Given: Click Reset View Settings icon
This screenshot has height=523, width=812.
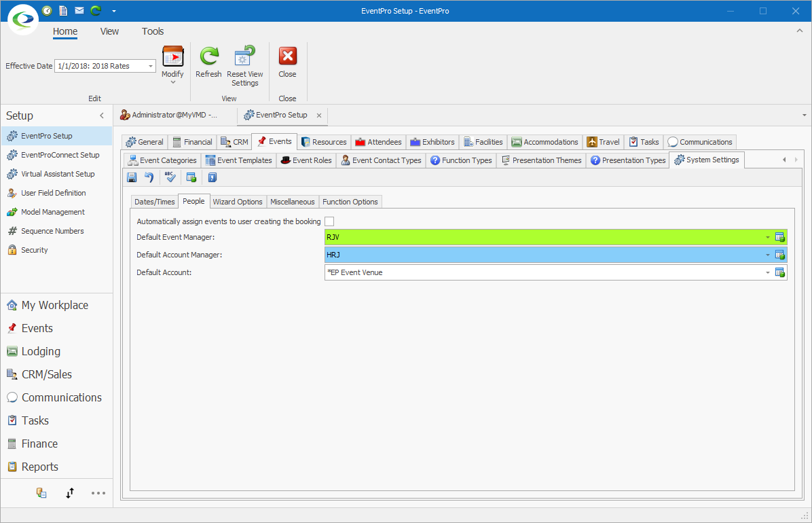Looking at the screenshot, I should point(244,56).
